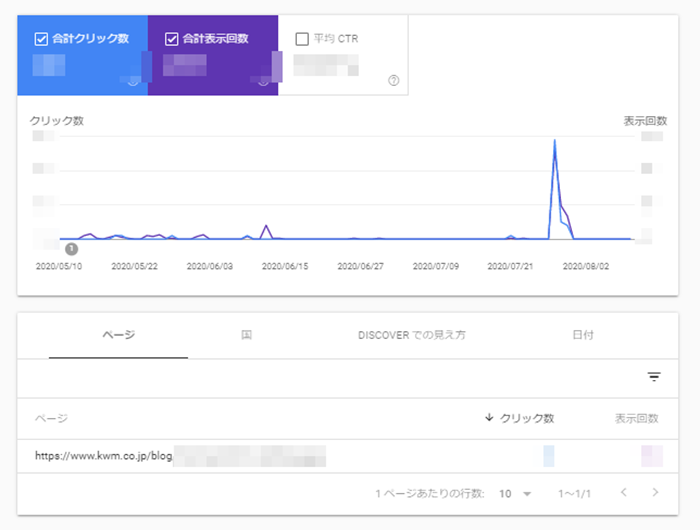The width and height of the screenshot is (700, 530).
Task: Click the peak of the chart spike
Action: pos(554,140)
